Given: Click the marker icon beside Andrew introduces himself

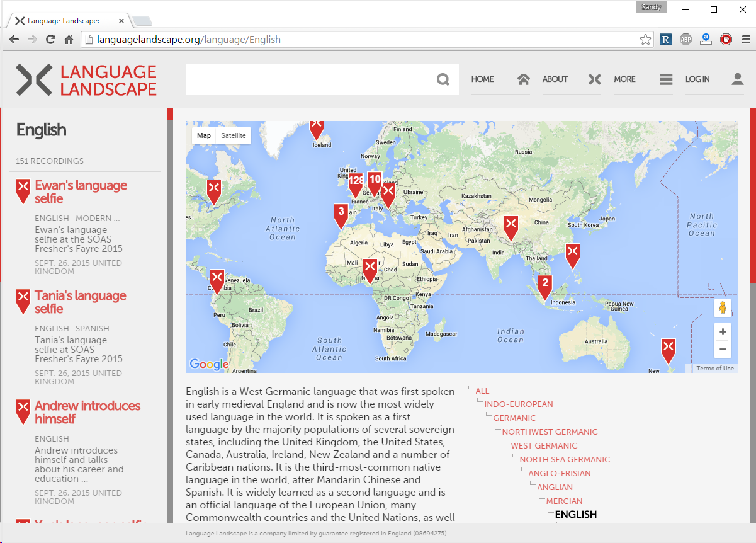Looking at the screenshot, I should (x=23, y=412).
